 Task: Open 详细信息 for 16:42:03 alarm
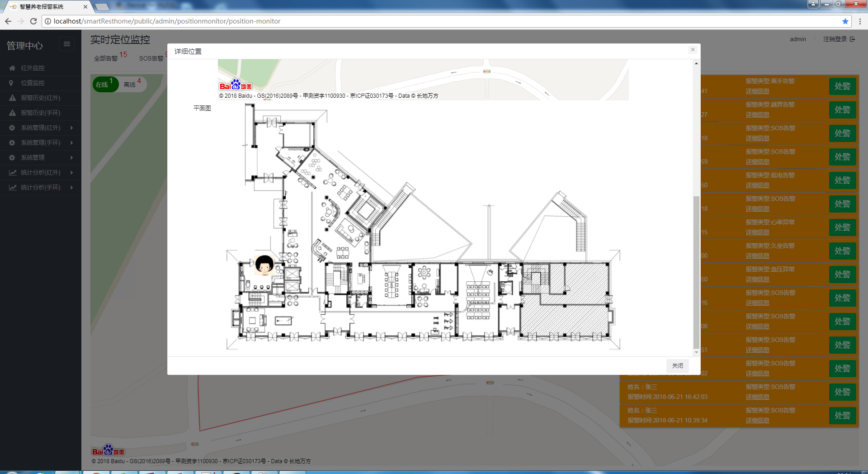click(x=758, y=397)
